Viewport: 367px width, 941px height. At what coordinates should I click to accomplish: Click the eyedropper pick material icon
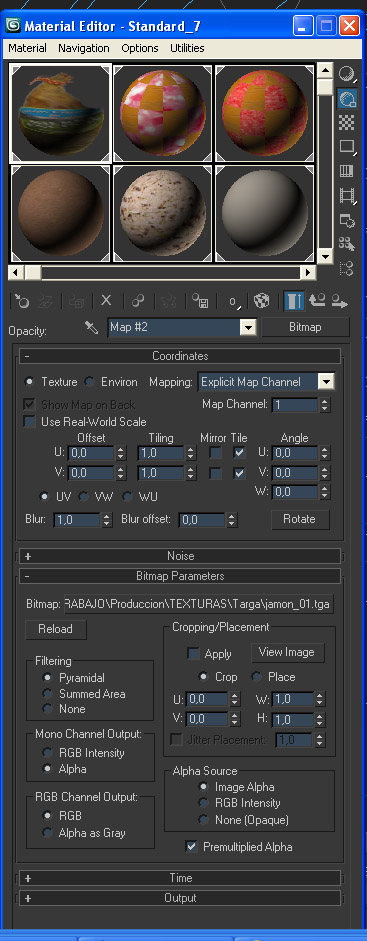pyautogui.click(x=92, y=328)
